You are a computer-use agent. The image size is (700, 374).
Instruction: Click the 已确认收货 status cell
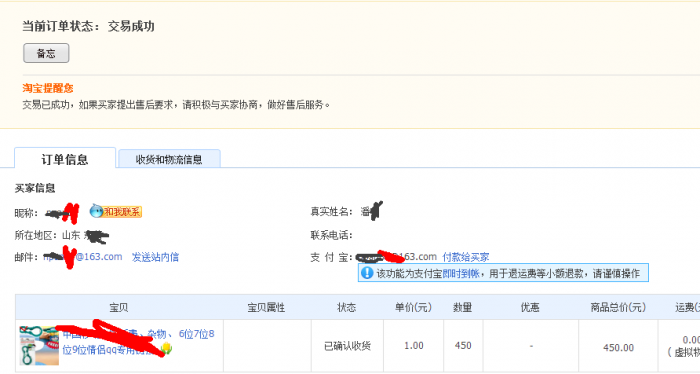coord(347,346)
